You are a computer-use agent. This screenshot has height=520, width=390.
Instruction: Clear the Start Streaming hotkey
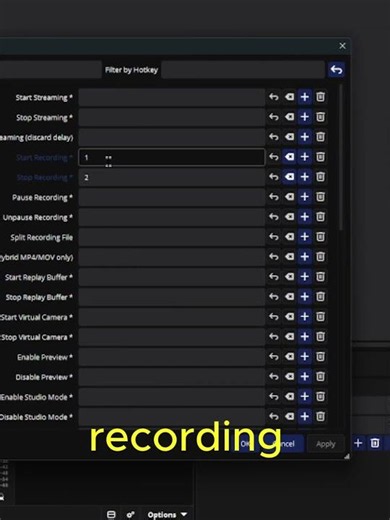click(x=289, y=97)
